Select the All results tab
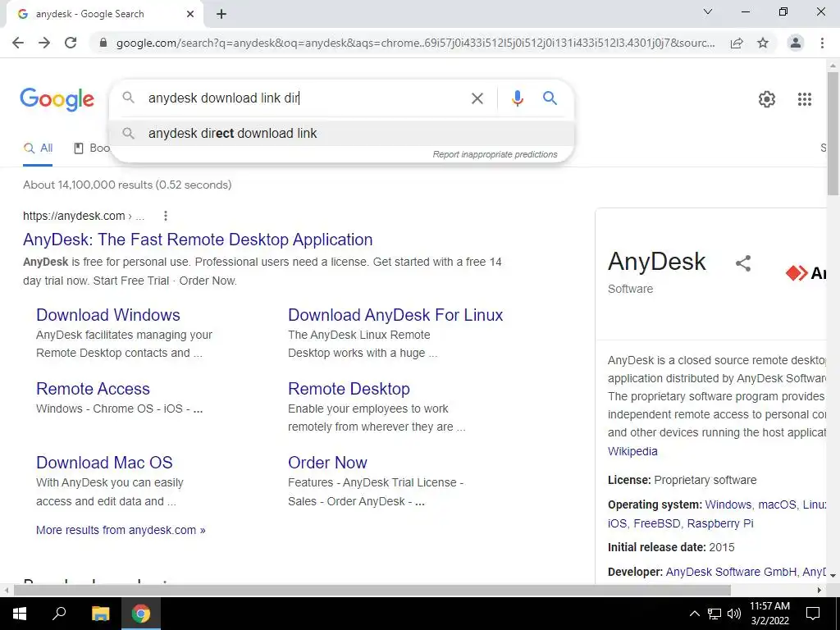 [38, 148]
